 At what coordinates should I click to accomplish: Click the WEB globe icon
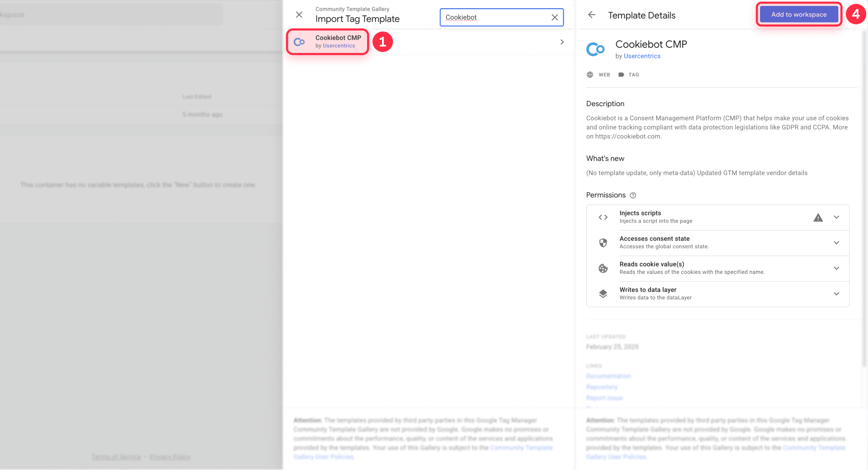(x=590, y=75)
